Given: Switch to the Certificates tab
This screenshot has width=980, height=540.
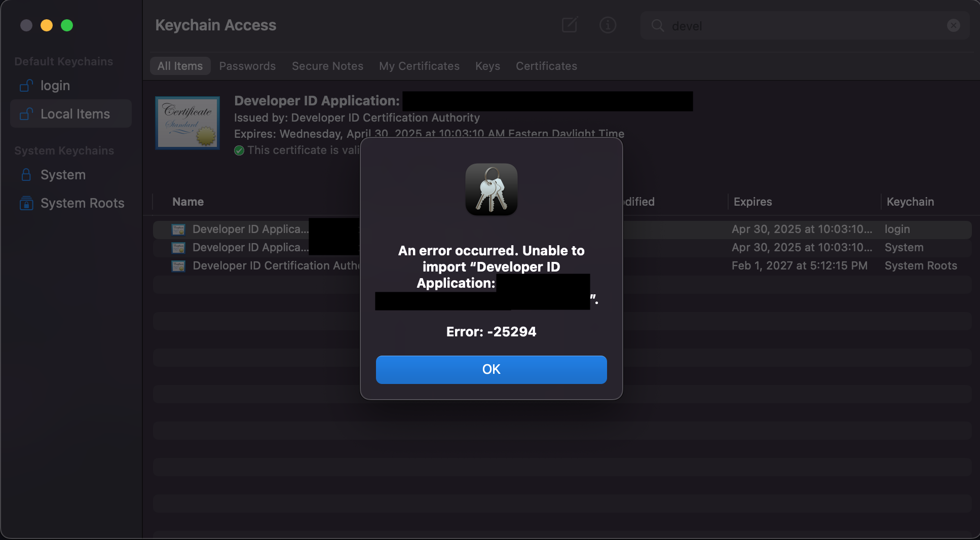Looking at the screenshot, I should click(546, 66).
